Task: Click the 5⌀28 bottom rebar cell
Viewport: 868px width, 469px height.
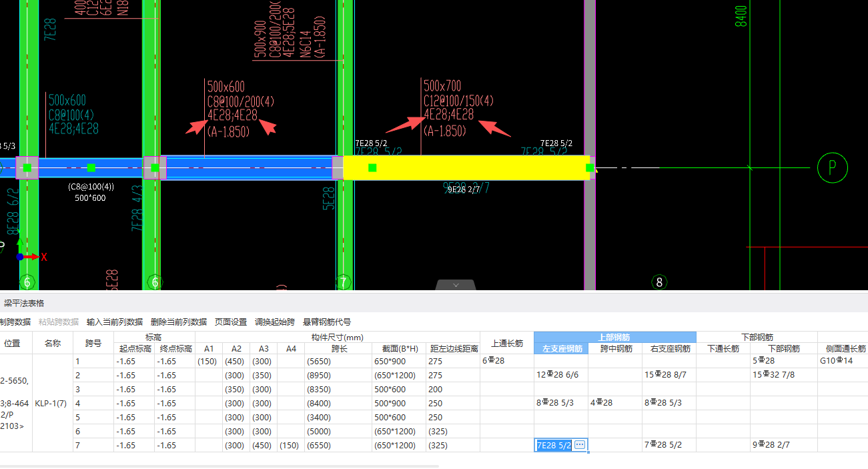Action: click(784, 361)
